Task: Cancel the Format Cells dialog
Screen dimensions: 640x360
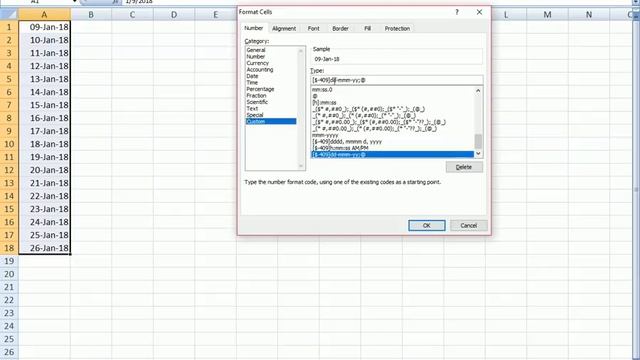Action: [469, 225]
